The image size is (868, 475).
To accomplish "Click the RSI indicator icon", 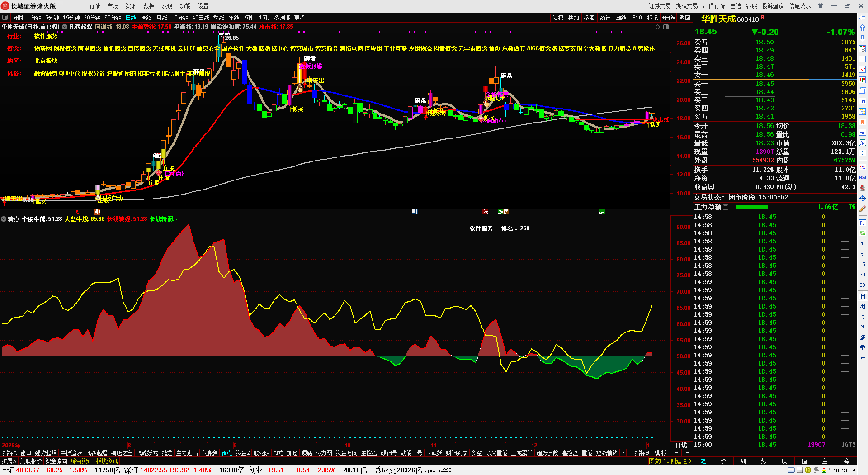I will click(863, 177).
